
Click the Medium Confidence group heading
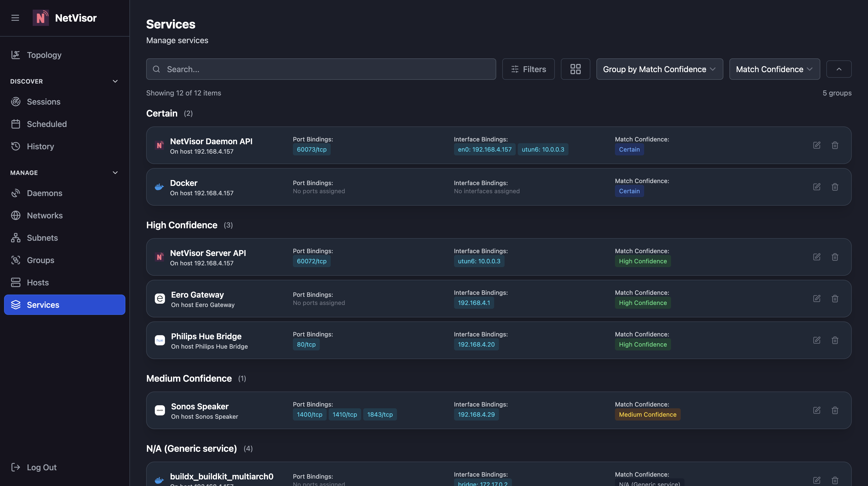click(x=189, y=379)
